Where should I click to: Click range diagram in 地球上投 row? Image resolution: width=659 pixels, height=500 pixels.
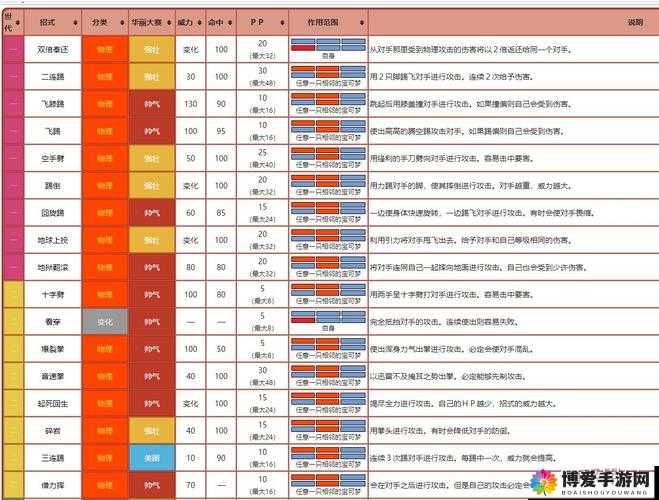coord(328,236)
